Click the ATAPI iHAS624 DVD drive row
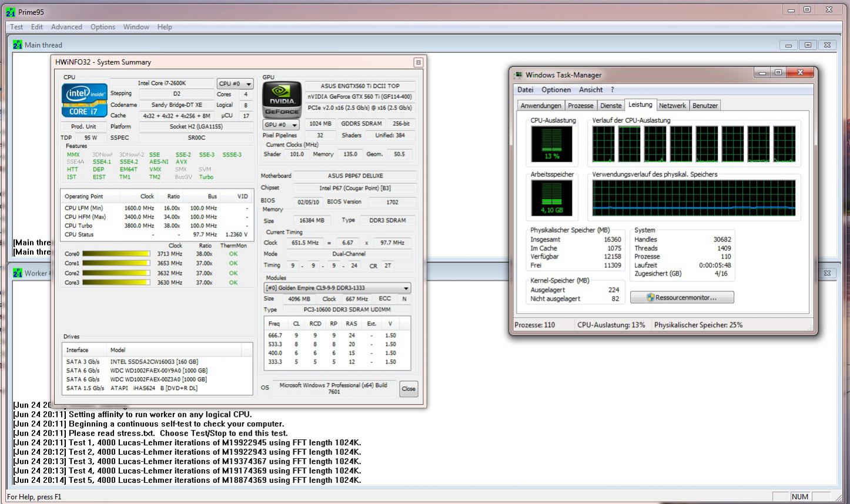Screen dimensions: 850x504 [x=158, y=388]
